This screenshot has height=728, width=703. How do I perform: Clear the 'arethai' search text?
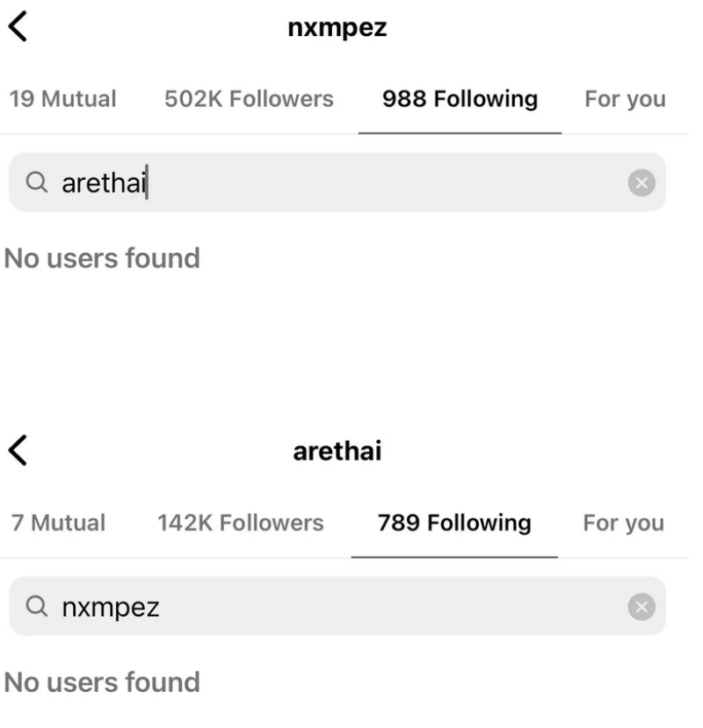point(642,183)
